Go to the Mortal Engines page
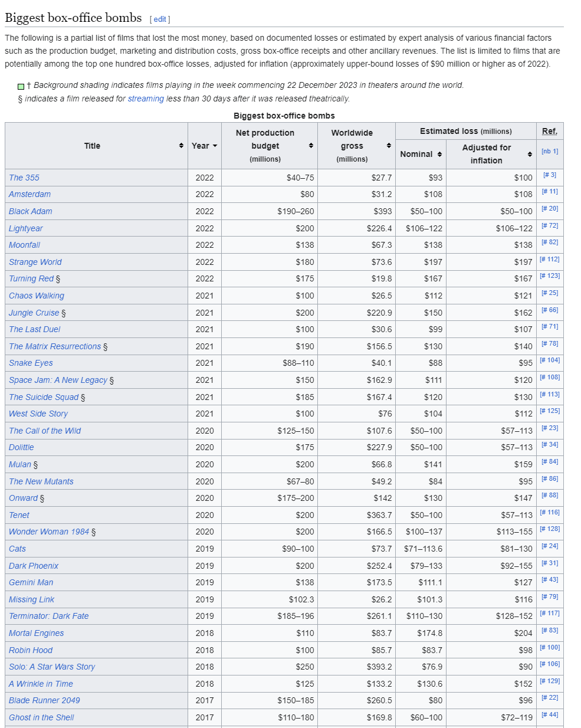Screen dimensions: 581x728 (36, 633)
